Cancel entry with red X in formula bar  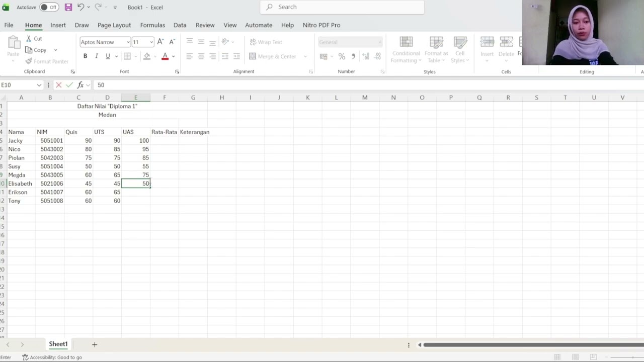[59, 85]
